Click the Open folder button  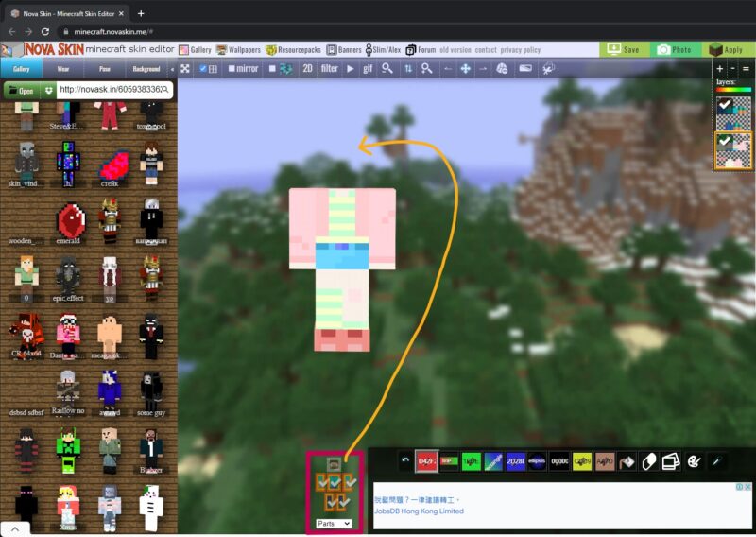(22, 90)
